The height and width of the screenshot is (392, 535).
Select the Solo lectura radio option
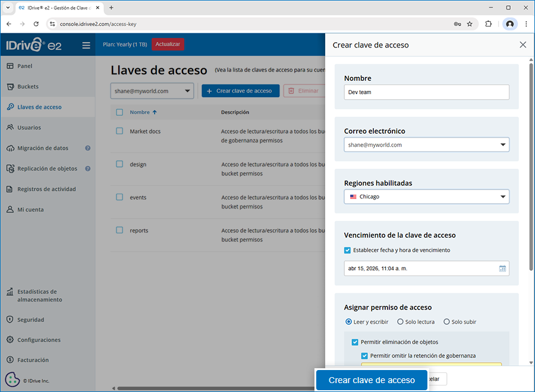400,322
